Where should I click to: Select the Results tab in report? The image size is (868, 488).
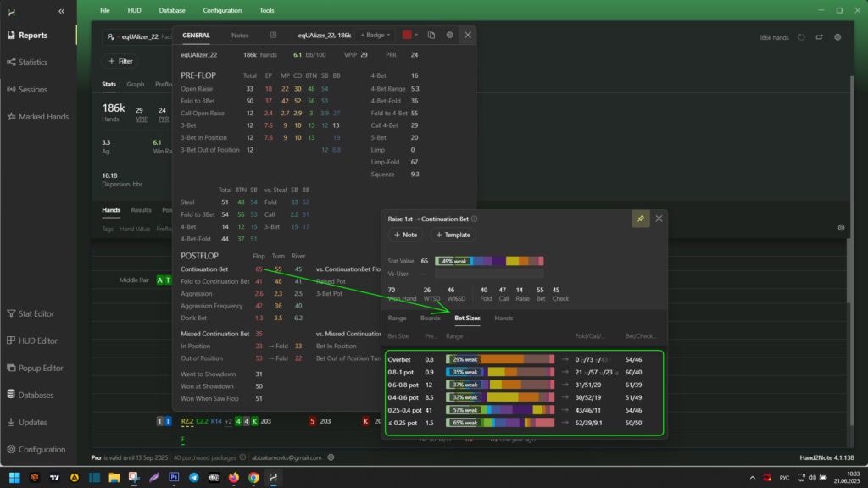[x=142, y=210]
